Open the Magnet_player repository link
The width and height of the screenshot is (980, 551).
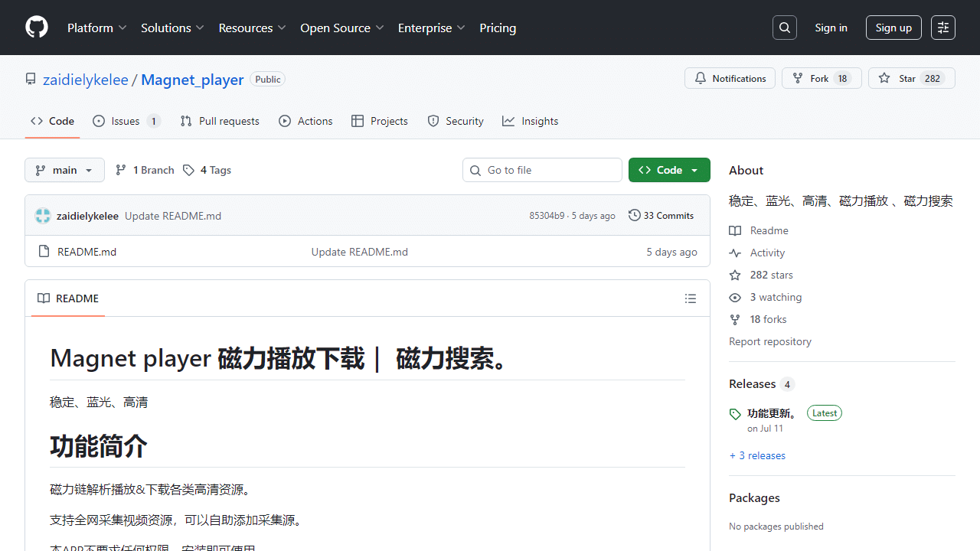(x=192, y=80)
